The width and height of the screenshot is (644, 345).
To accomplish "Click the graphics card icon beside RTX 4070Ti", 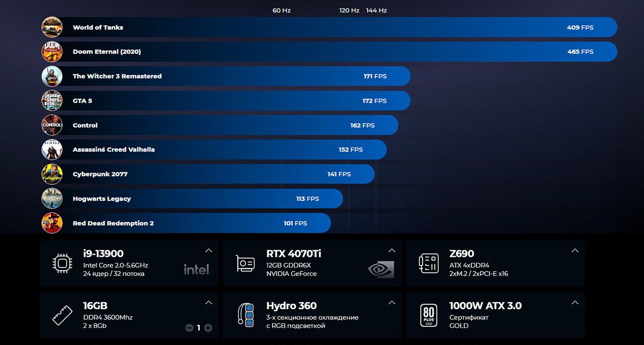I will [245, 263].
